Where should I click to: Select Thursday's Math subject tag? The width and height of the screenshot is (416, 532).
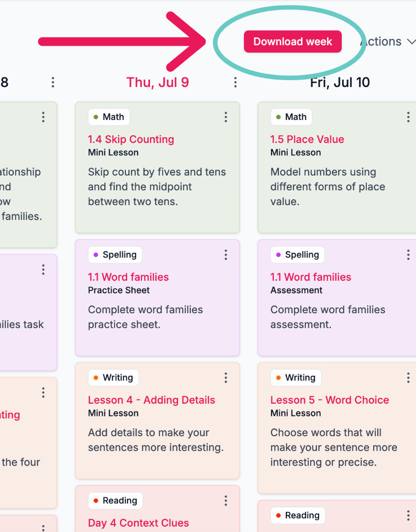pos(109,117)
